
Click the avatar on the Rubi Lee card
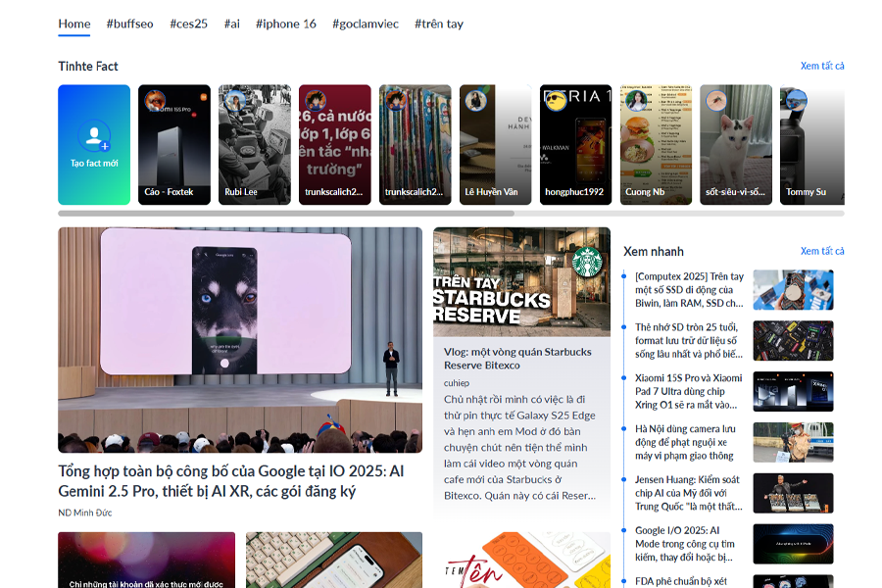pyautogui.click(x=235, y=101)
